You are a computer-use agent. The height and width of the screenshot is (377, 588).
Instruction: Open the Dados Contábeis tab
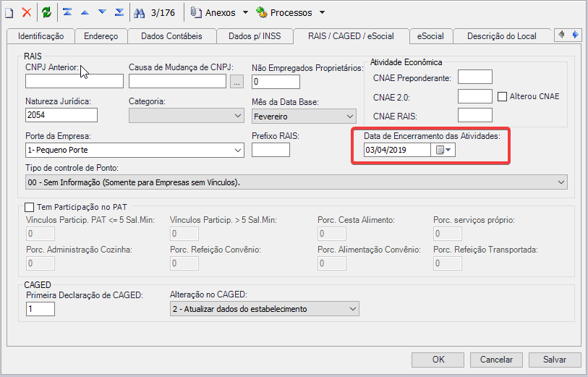point(171,36)
